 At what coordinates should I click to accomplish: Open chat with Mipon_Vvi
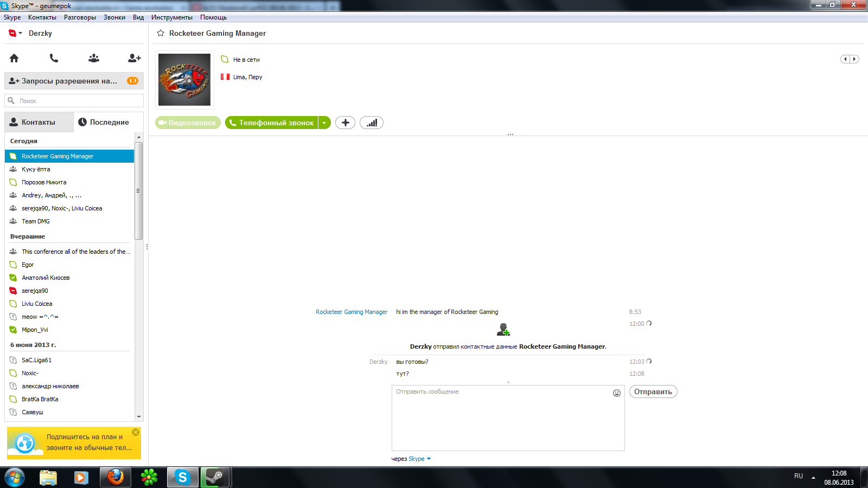69,330
